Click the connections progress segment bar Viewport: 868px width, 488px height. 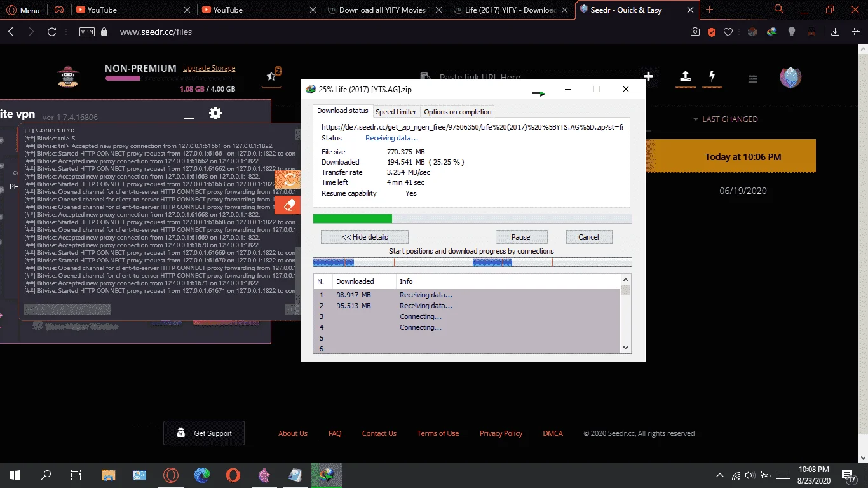pyautogui.click(x=473, y=262)
